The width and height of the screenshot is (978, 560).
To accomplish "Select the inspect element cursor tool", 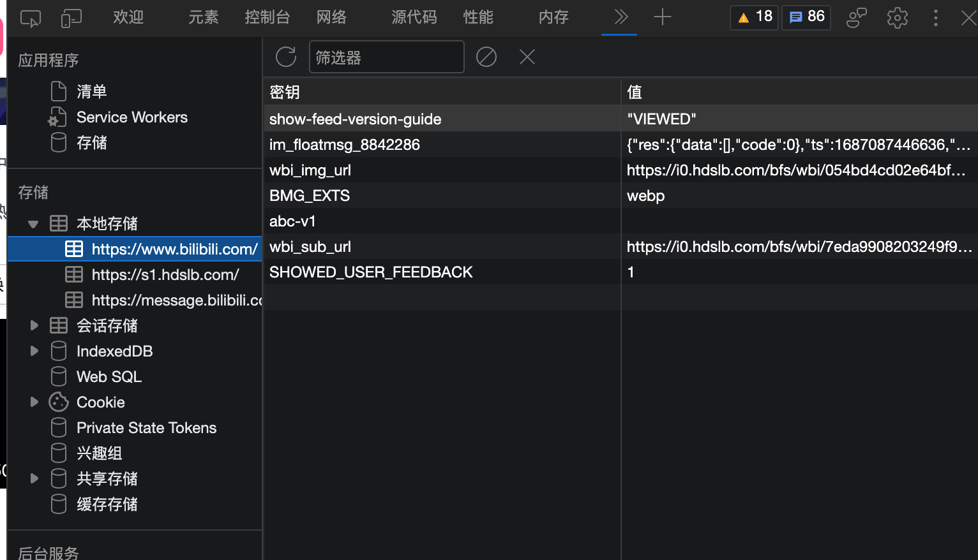I will pos(30,18).
